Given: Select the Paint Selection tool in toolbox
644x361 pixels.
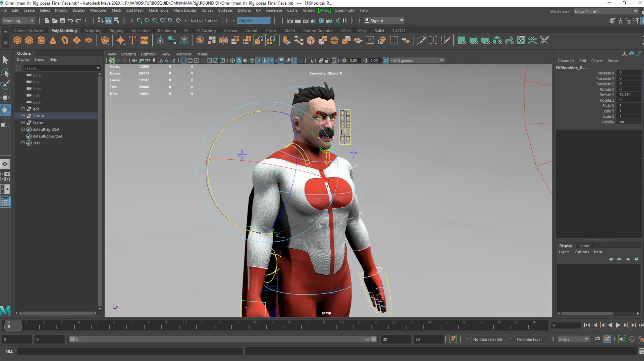Looking at the screenshot, I should [x=5, y=85].
